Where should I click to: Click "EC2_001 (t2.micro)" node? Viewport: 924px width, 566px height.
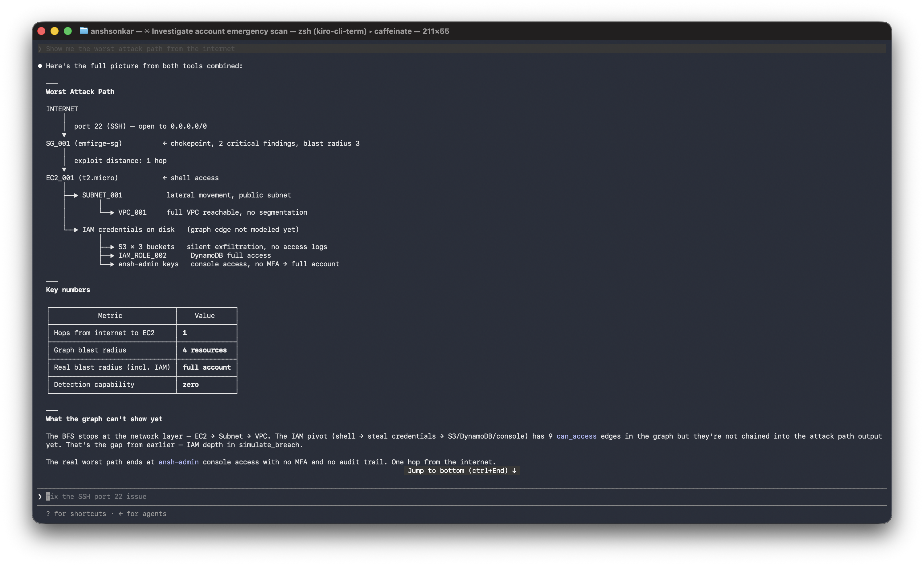[82, 178]
